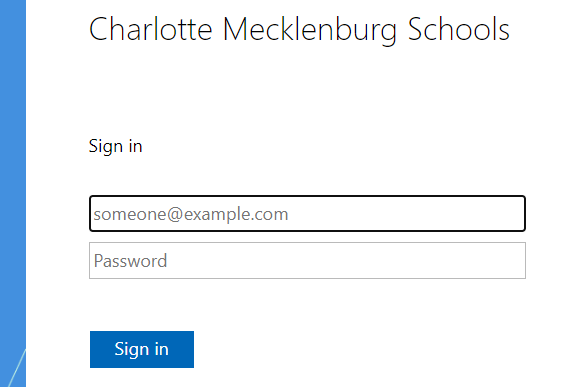The image size is (579, 387).
Task: Click the Password placeholder text
Action: point(130,261)
